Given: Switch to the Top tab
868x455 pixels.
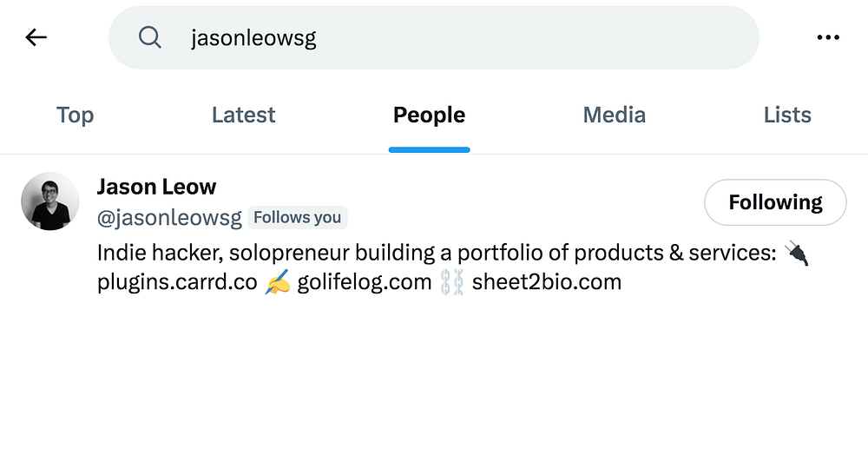Looking at the screenshot, I should pos(75,115).
